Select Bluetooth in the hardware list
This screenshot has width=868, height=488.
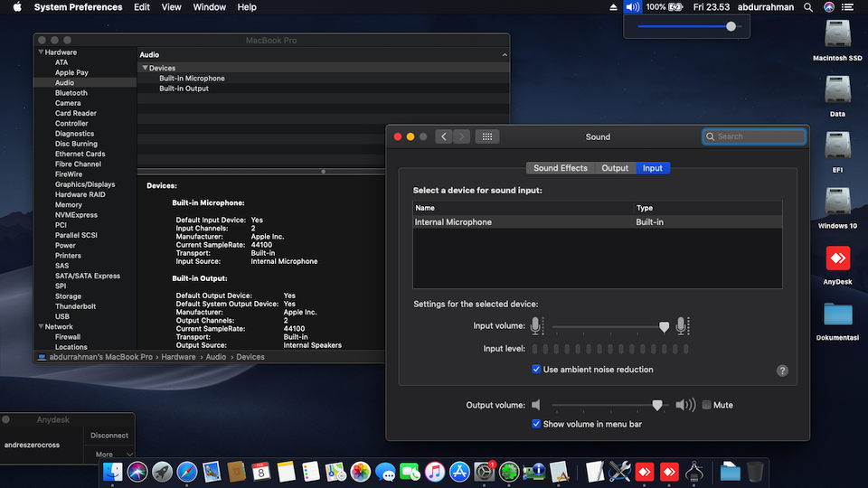click(71, 93)
